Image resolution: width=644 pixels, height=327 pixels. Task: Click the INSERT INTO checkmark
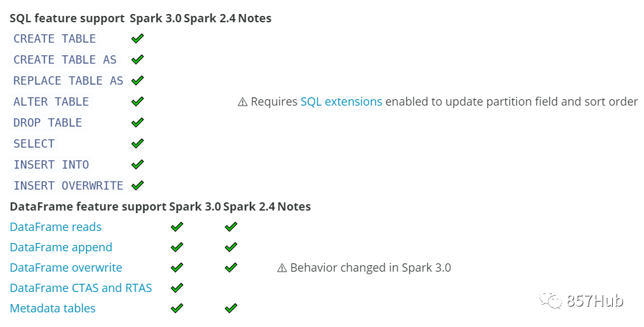tap(137, 165)
